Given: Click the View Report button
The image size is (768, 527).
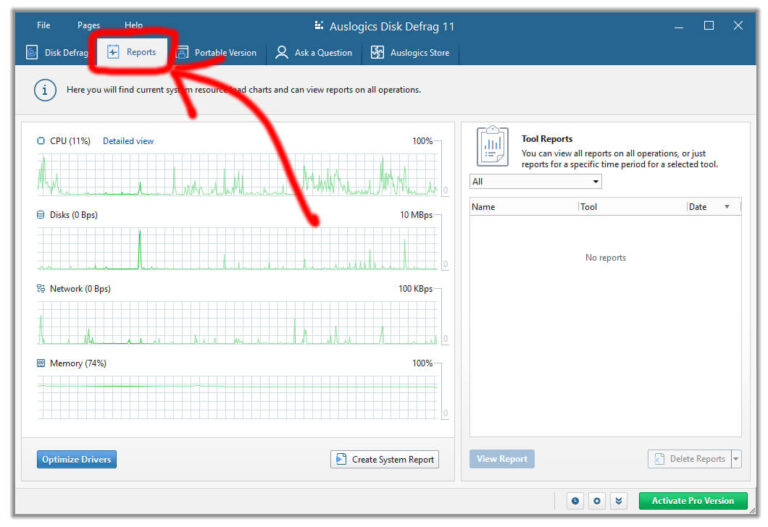Looking at the screenshot, I should pos(502,459).
